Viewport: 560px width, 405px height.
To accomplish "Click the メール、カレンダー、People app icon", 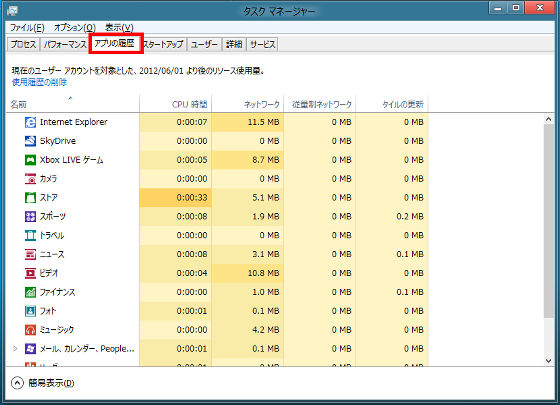I will pyautogui.click(x=30, y=349).
